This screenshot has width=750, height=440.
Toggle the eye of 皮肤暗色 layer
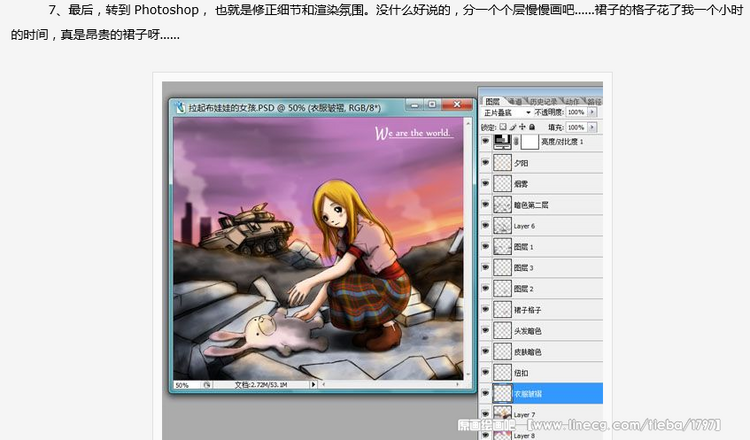click(x=485, y=352)
